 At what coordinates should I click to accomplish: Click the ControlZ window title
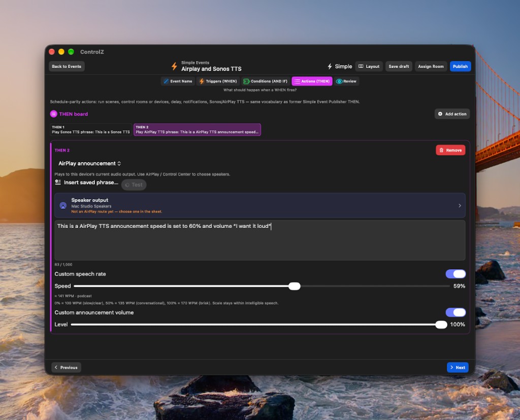[x=92, y=52]
